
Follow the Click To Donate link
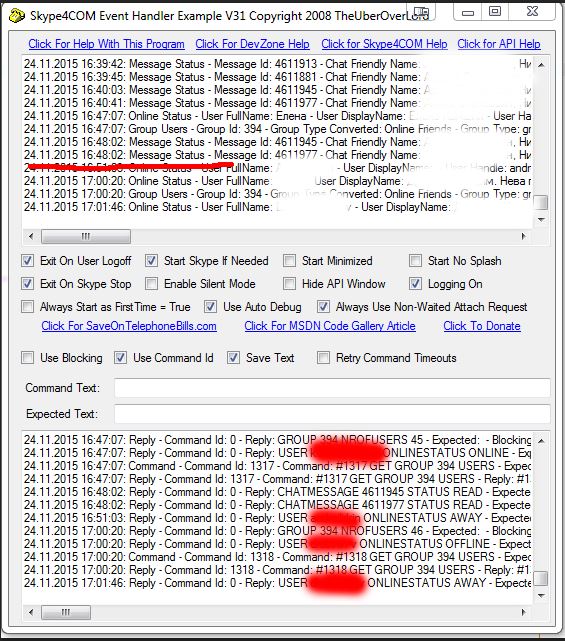(x=482, y=326)
